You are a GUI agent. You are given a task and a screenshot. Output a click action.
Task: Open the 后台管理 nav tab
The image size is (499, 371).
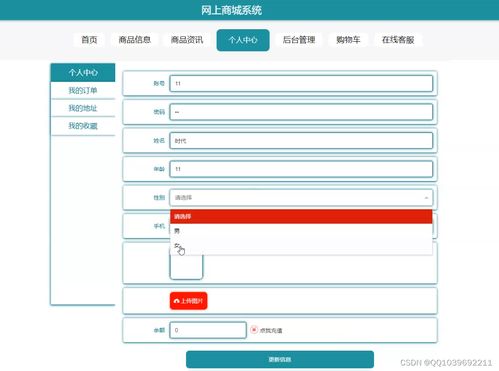tap(299, 40)
